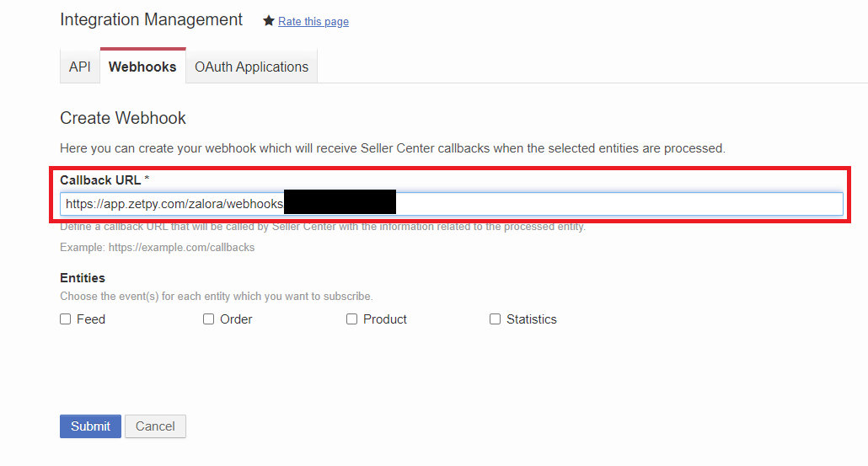This screenshot has width=868, height=466.
Task: Cancel the webhook creation
Action: 155,426
